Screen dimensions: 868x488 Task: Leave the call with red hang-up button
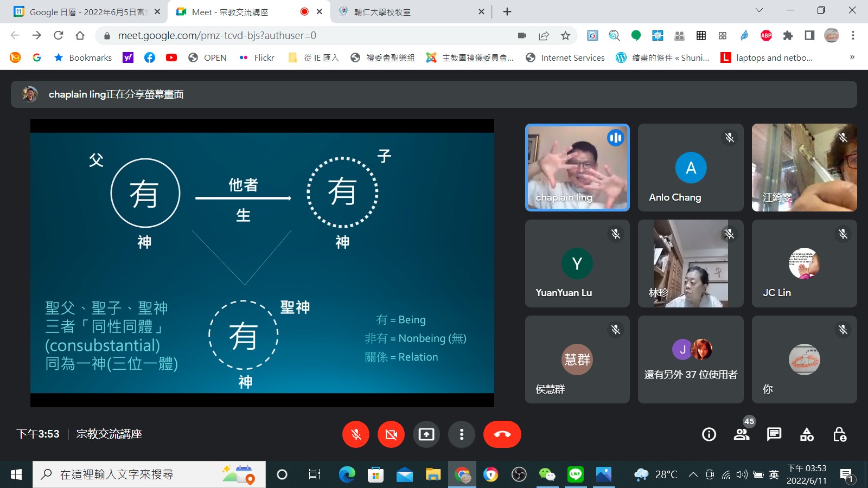coord(502,434)
